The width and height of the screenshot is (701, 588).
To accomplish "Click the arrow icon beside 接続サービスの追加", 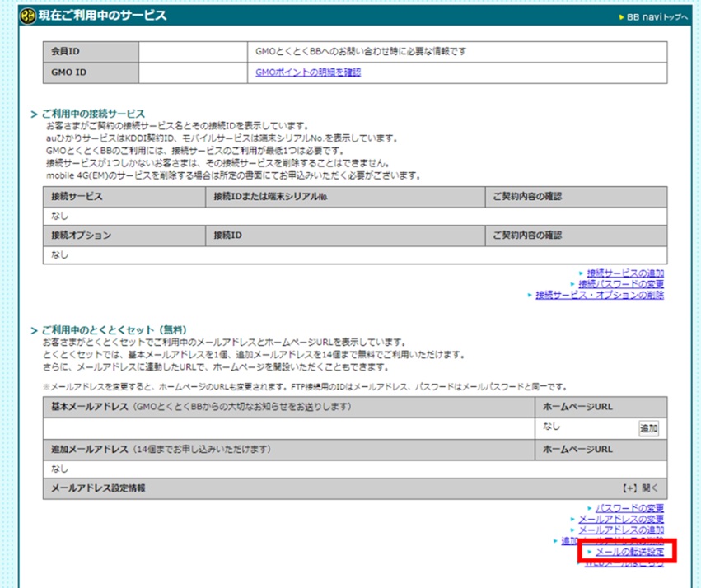I will coord(582,273).
